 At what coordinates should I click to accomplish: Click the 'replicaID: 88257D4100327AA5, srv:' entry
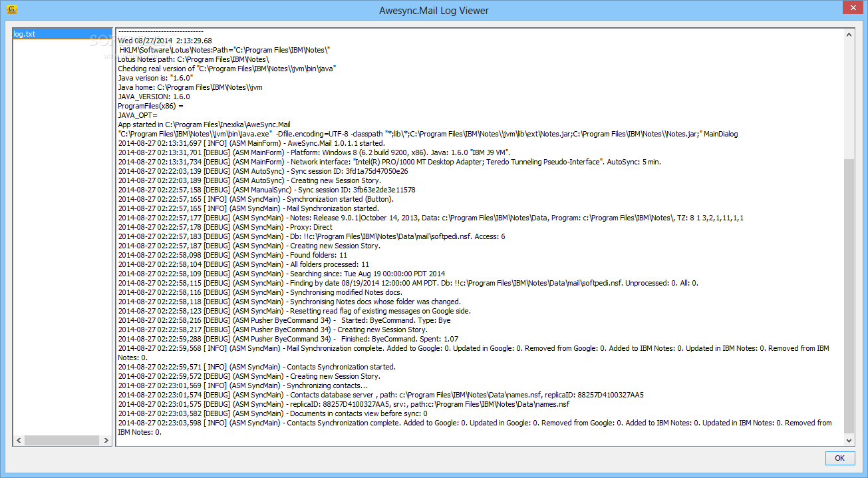[343, 404]
